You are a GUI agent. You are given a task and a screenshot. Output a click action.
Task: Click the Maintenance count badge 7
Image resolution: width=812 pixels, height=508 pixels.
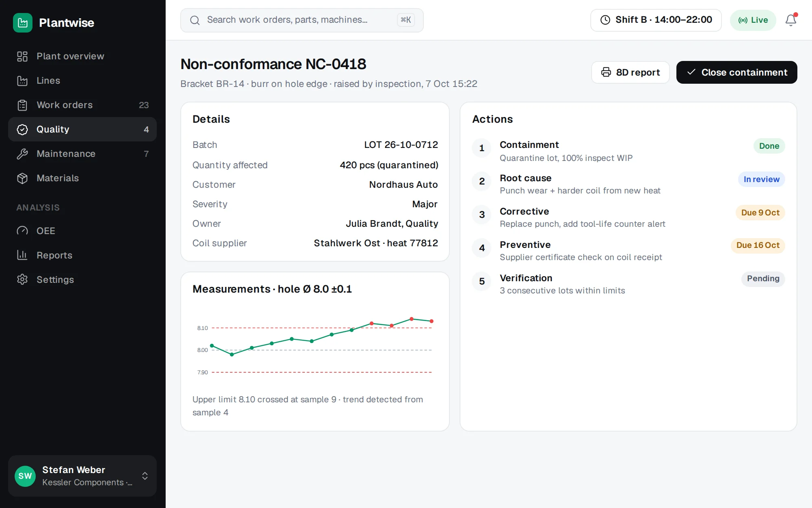[x=146, y=154]
